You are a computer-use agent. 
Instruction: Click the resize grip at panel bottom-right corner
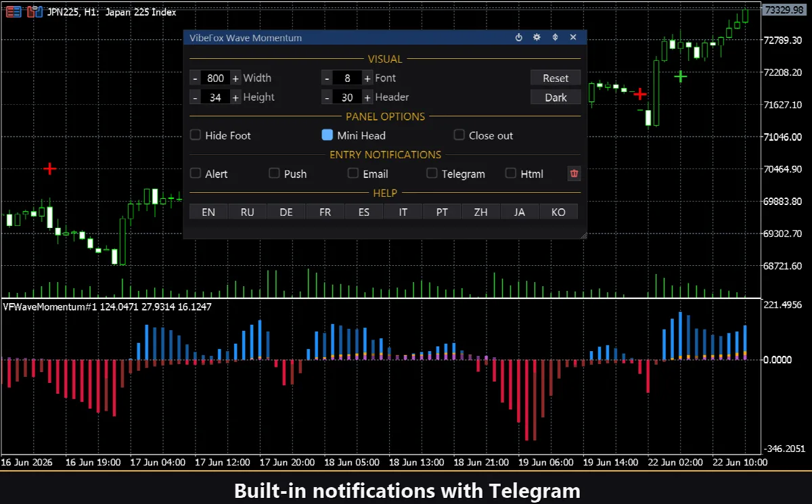(583, 234)
